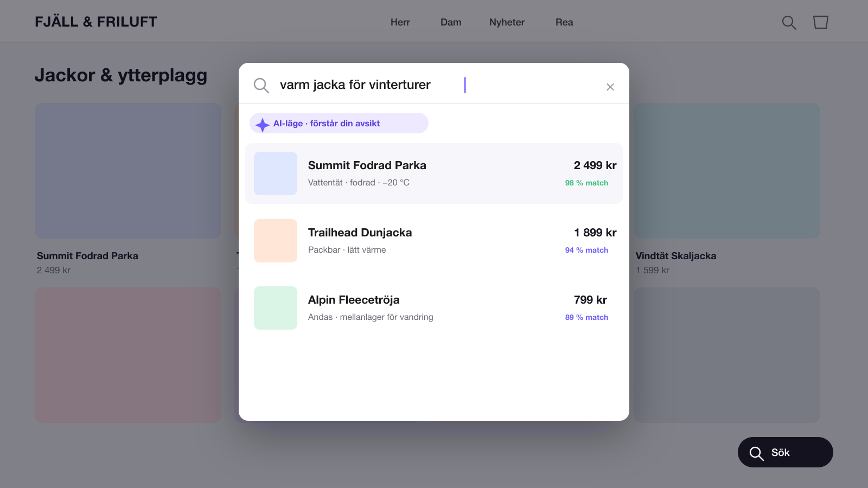Viewport: 868px width, 488px height.
Task: Toggle the AI-läge intent chip
Action: tap(339, 123)
